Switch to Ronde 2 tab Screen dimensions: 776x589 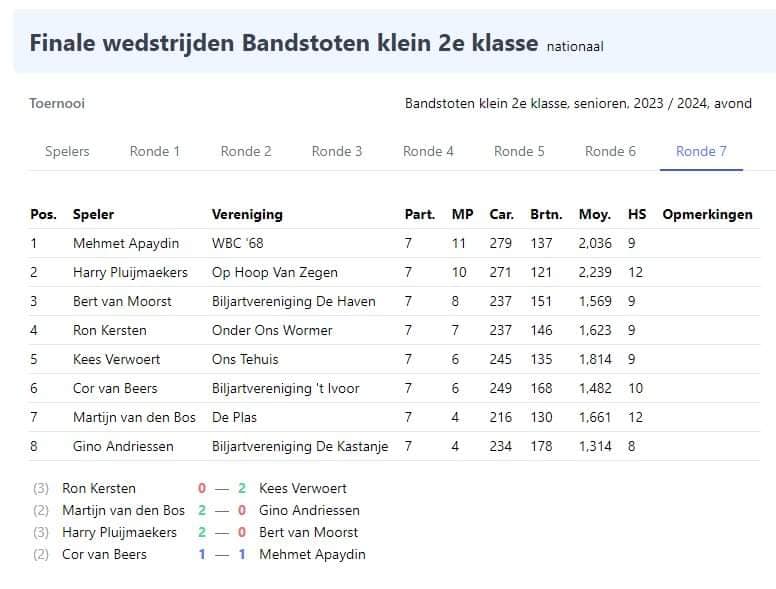[246, 151]
